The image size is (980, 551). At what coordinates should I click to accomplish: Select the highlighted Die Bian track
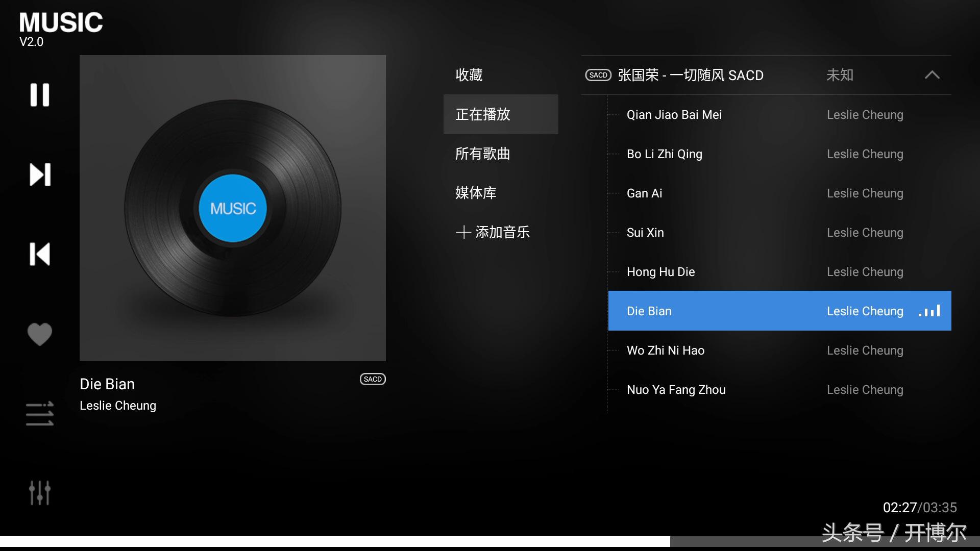(x=779, y=311)
